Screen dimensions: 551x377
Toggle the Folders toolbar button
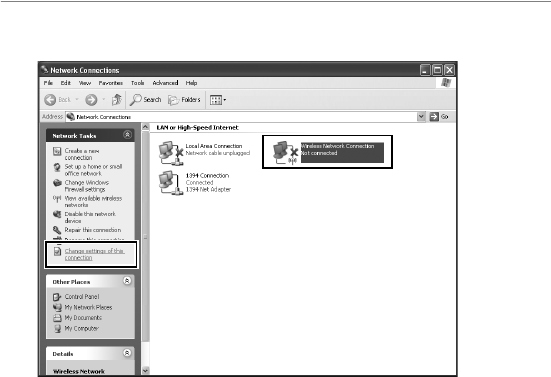click(184, 100)
